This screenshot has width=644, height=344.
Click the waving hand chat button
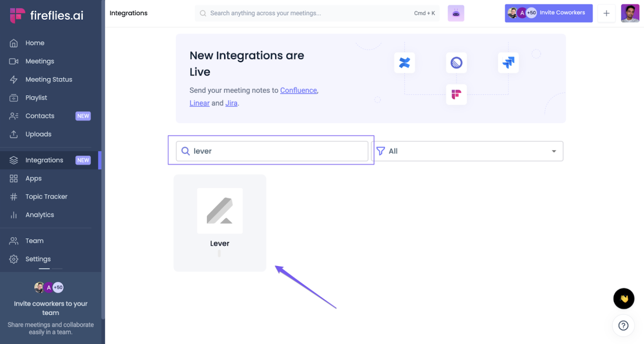tap(623, 298)
